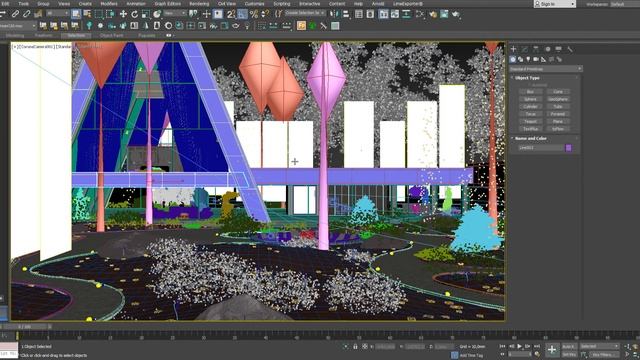Toggle the Window/Crossing selection mode
This screenshot has width=640, height=360.
(x=110, y=14)
